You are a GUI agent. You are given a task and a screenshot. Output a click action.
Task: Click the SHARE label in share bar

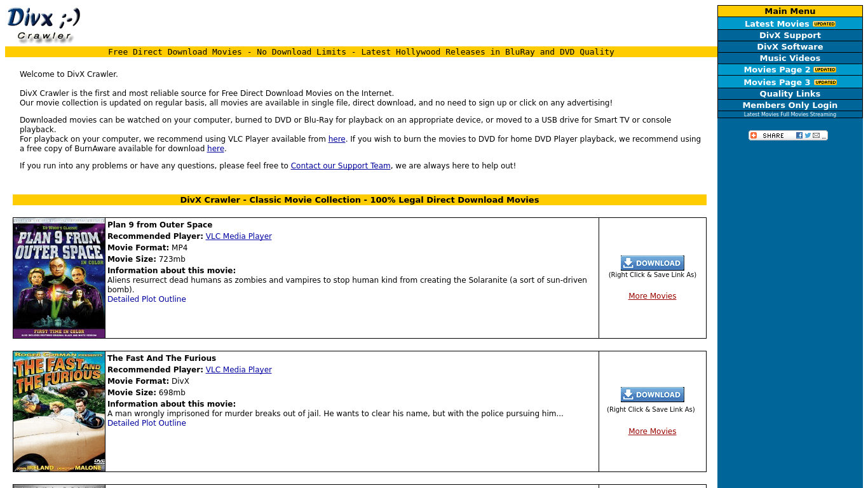(773, 136)
